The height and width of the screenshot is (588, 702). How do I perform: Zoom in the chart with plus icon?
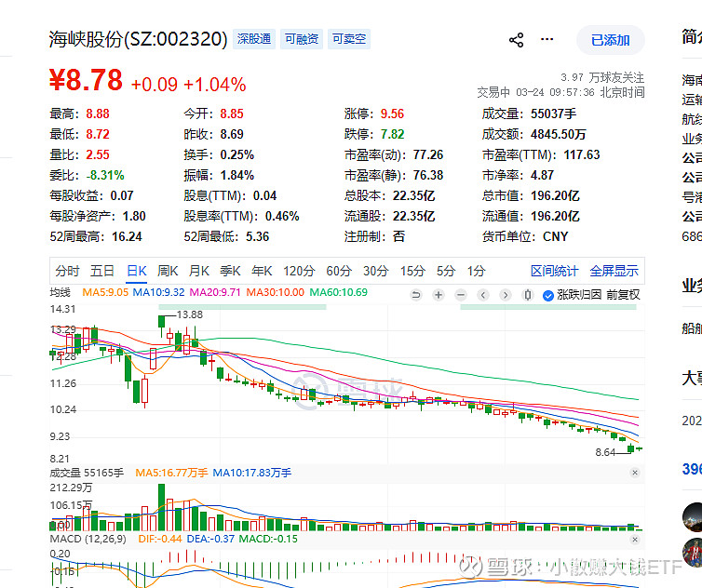[439, 295]
